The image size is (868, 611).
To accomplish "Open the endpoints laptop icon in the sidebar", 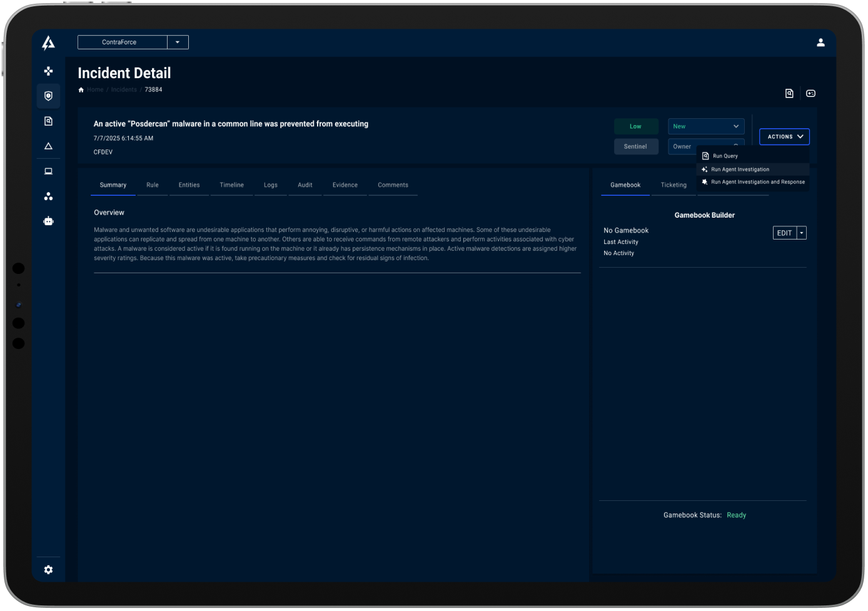I will click(x=48, y=171).
